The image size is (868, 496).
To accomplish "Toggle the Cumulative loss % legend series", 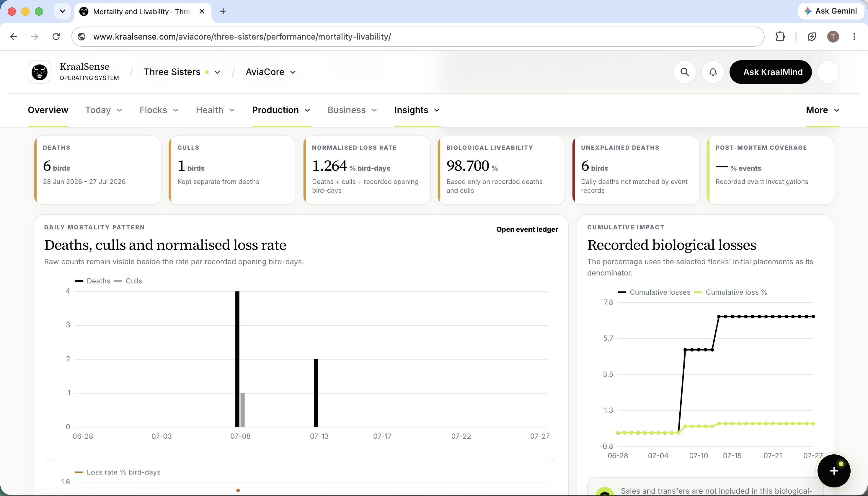I will (x=731, y=292).
